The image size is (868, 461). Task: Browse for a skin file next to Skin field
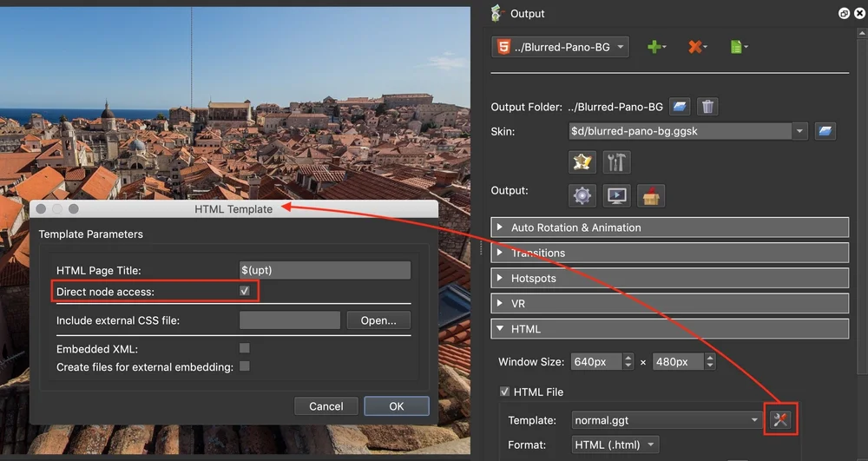point(825,131)
